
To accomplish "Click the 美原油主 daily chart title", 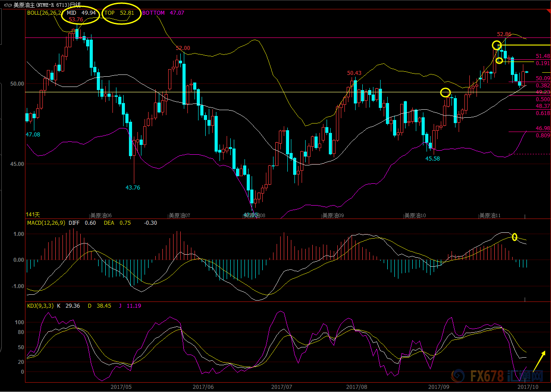I will [47, 5].
